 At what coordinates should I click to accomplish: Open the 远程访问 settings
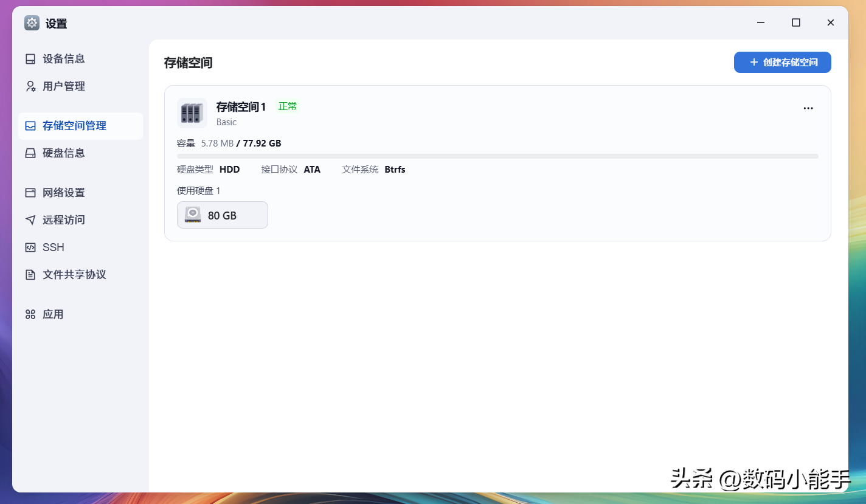pos(81,220)
